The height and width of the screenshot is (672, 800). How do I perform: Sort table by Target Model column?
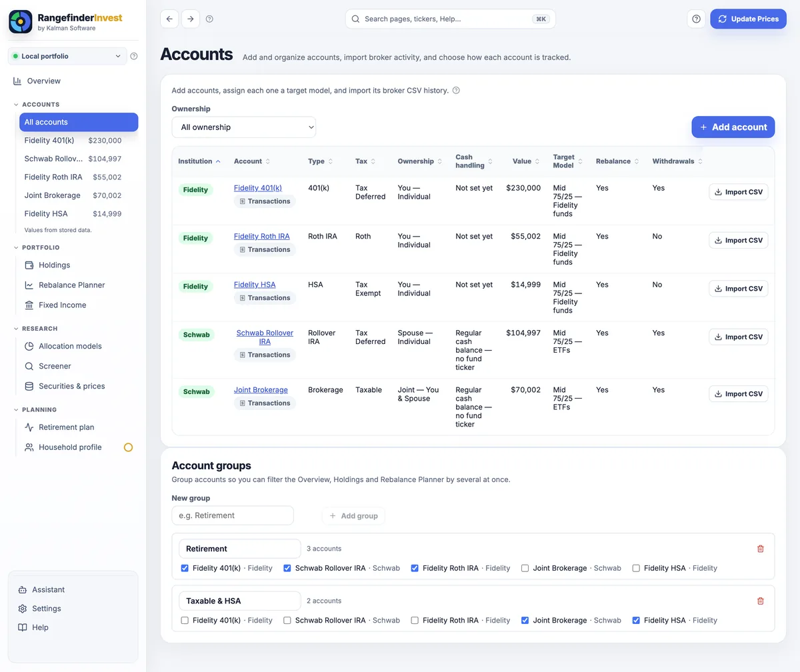[x=568, y=161]
